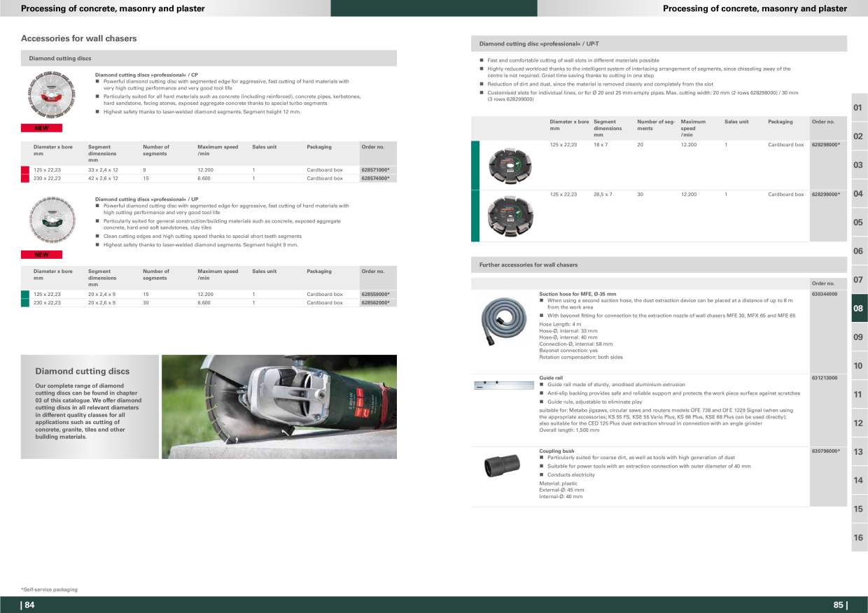Click the suction hose product image
Viewport: 868px width, 613px height.
(503, 320)
